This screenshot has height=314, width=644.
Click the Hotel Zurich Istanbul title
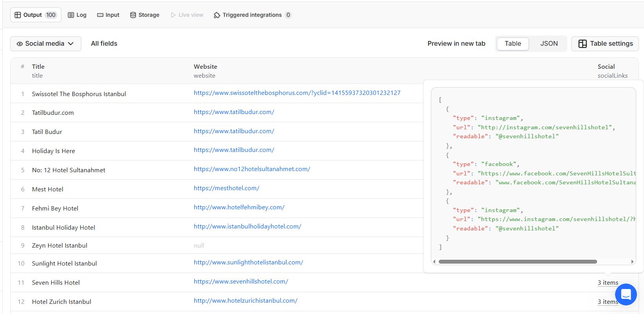point(62,302)
